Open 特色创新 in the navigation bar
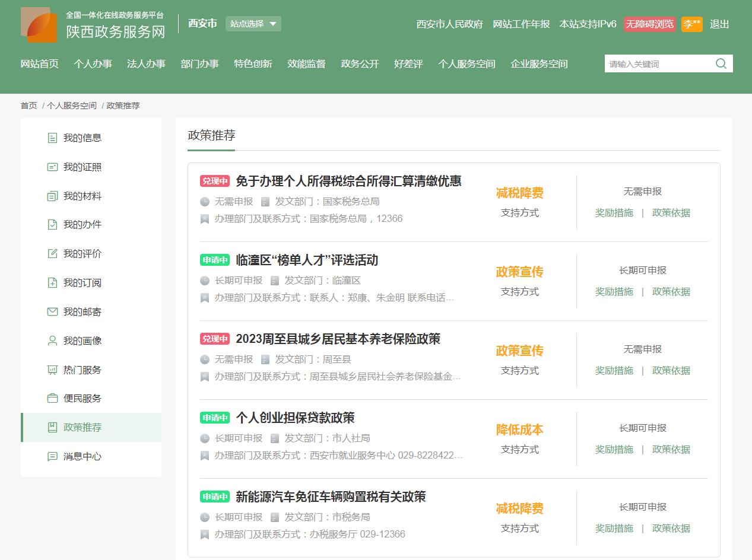Image resolution: width=752 pixels, height=560 pixels. (253, 64)
